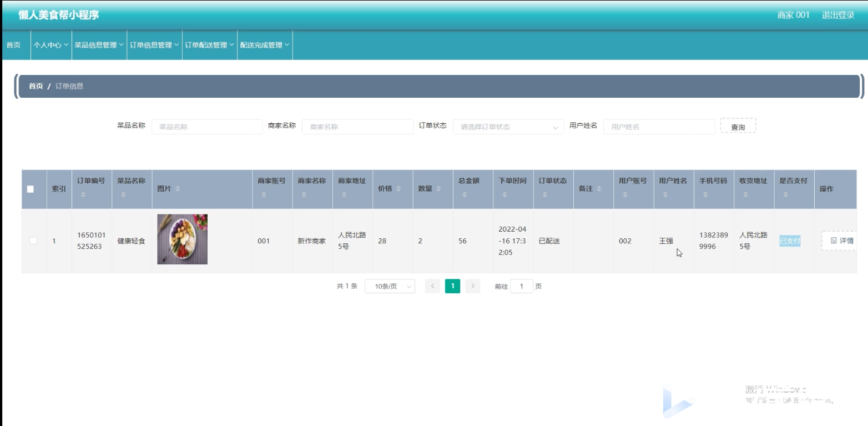
Task: Click the 菜品名称 search input field
Action: tap(207, 127)
